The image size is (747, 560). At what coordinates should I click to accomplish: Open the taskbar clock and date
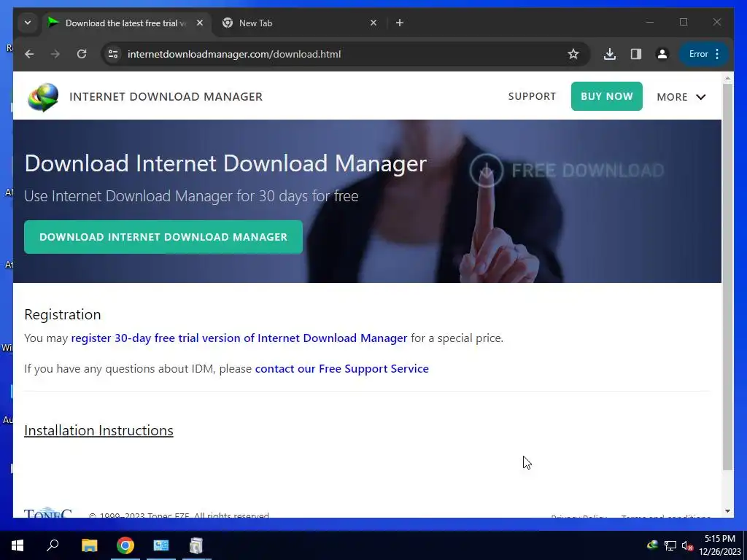pyautogui.click(x=720, y=545)
